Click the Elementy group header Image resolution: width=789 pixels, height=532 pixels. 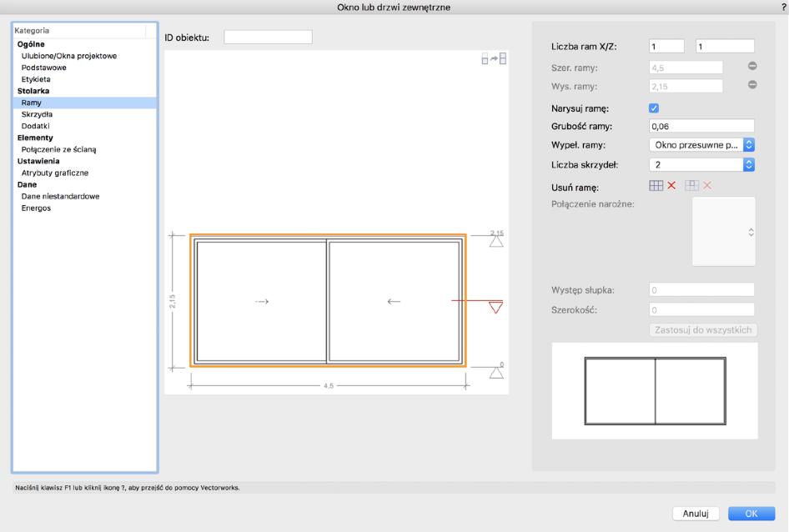(x=35, y=138)
